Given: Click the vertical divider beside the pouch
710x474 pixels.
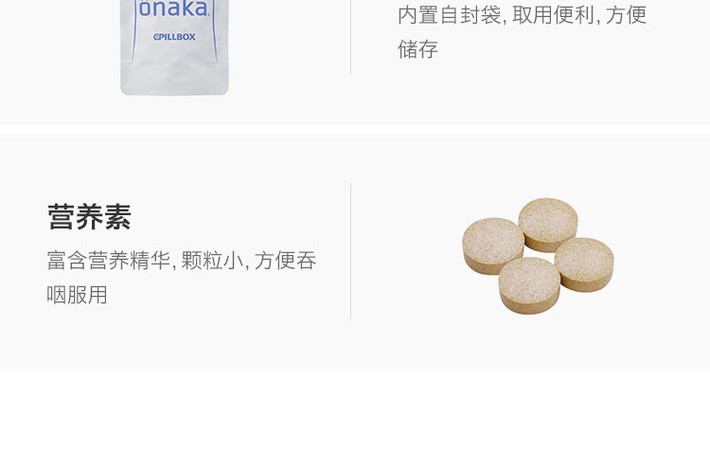Looking at the screenshot, I should pos(350,36).
